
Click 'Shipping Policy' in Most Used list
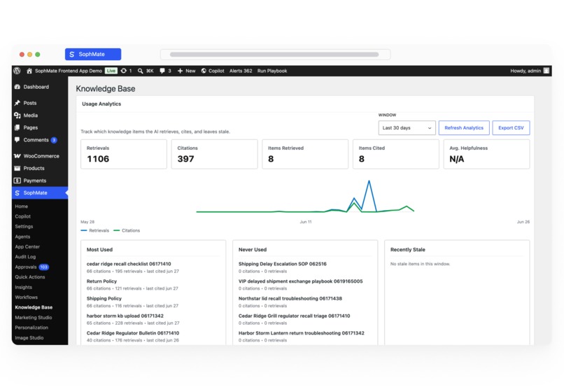(x=104, y=298)
